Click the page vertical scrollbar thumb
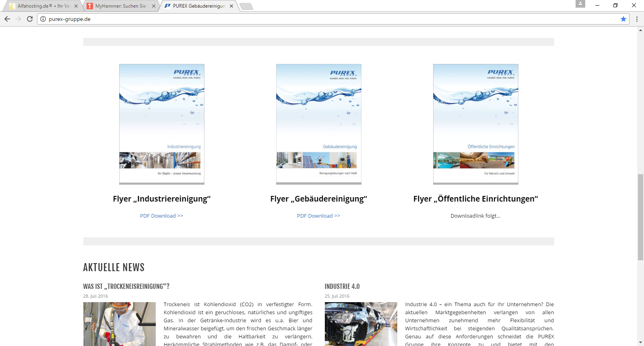Screen dimensions: 644x346 tap(640, 217)
